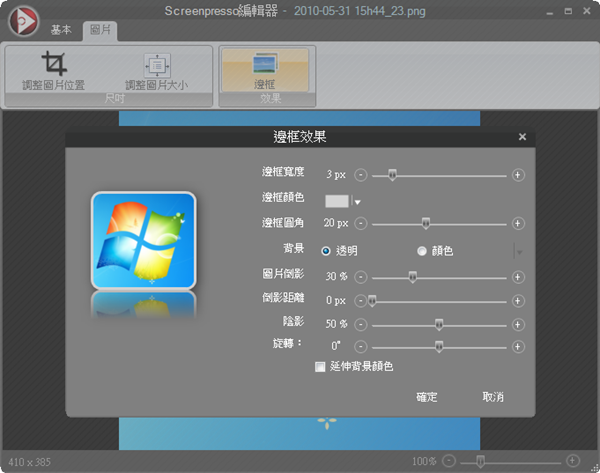Viewport: 600px width, 473px height.
Task: Select the 顏色 background radio button
Action: pyautogui.click(x=422, y=251)
